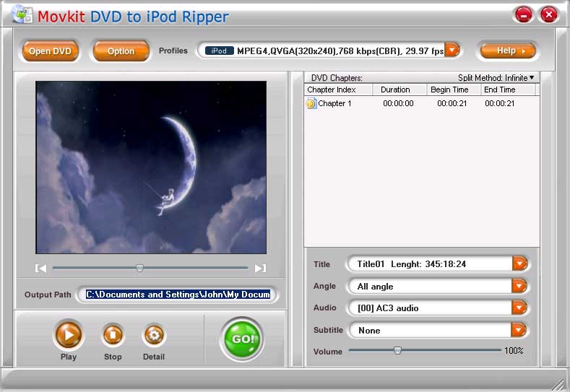Select the Chapter 1 row icon
This screenshot has height=392, width=570.
tap(311, 103)
